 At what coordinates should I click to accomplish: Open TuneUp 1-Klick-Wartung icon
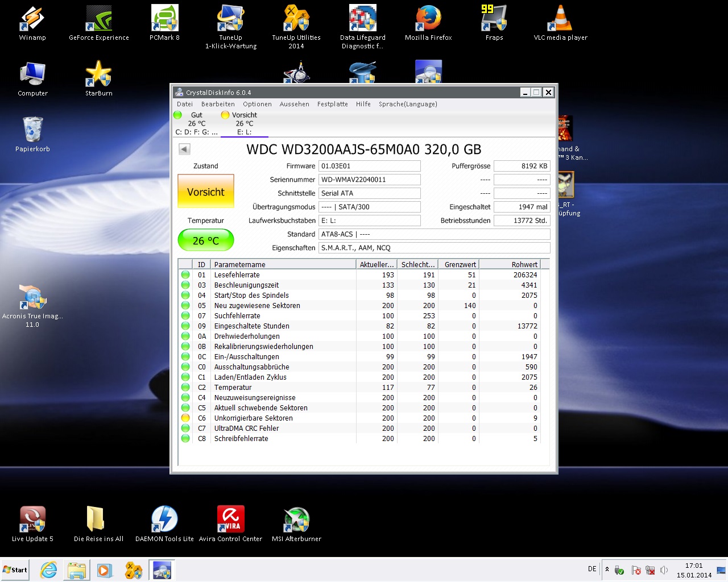pos(231,27)
